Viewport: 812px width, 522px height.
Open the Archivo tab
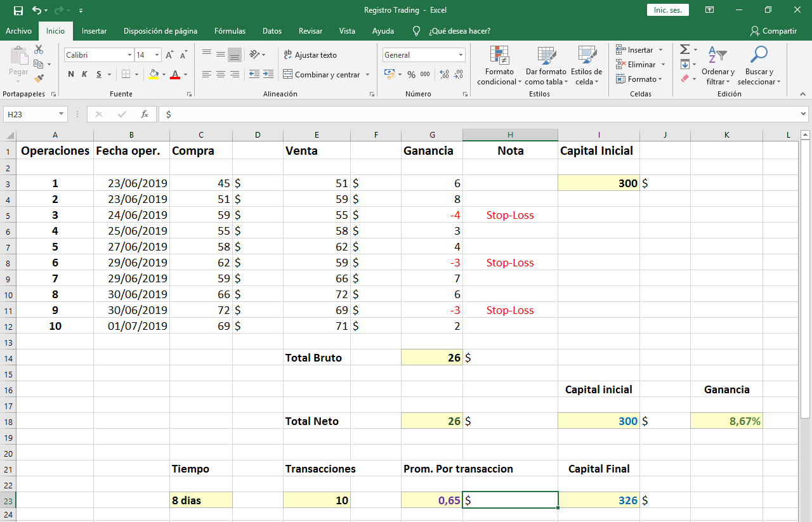pos(18,31)
